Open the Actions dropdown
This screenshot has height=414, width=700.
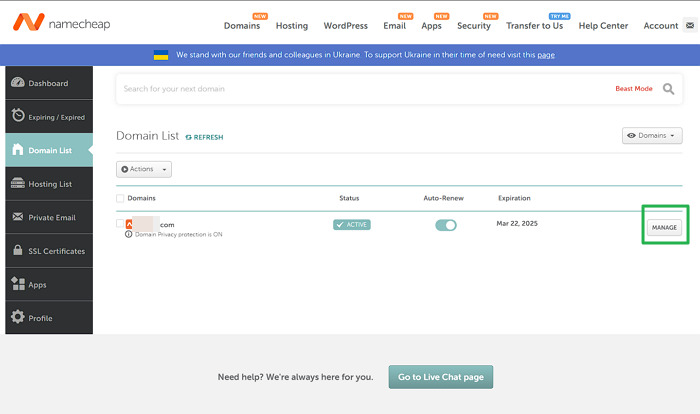[x=144, y=169]
